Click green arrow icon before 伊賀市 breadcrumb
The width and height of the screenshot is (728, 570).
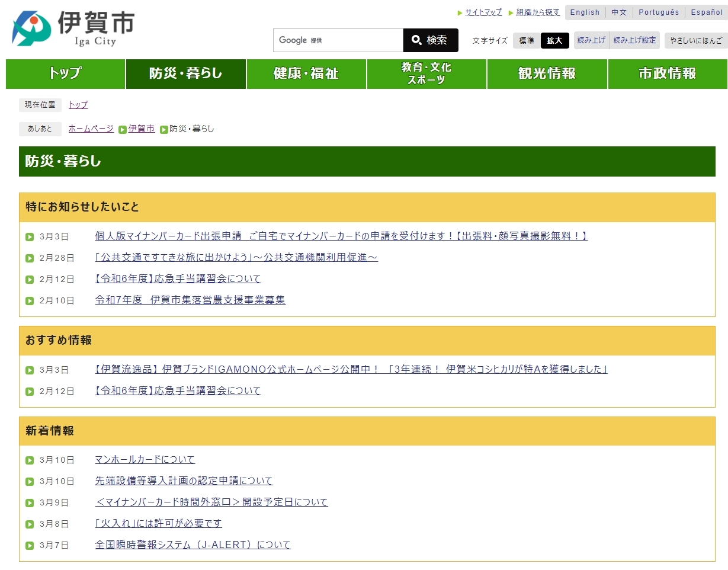click(x=123, y=129)
